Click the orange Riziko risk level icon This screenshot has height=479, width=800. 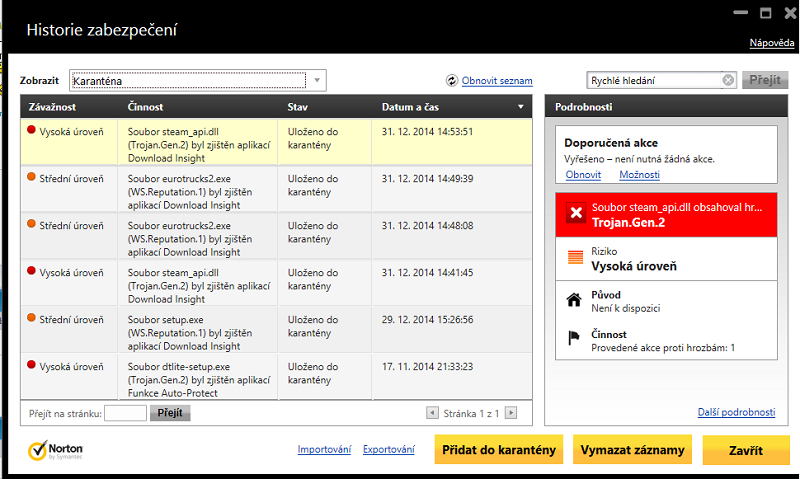pyautogui.click(x=575, y=258)
